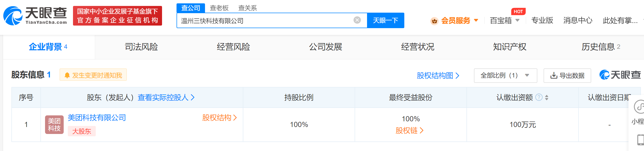Click the bell icon in 发生变更时通知我
This screenshot has height=151, width=644.
tap(67, 75)
